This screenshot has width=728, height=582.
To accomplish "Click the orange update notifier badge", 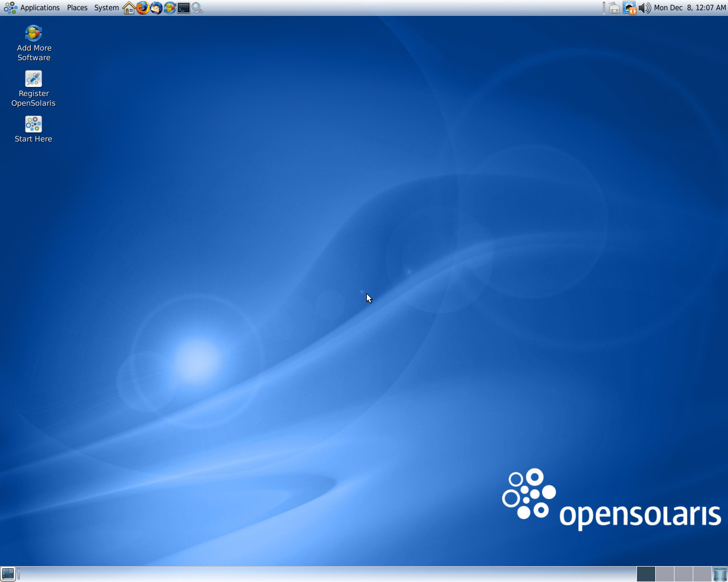I will coord(634,11).
